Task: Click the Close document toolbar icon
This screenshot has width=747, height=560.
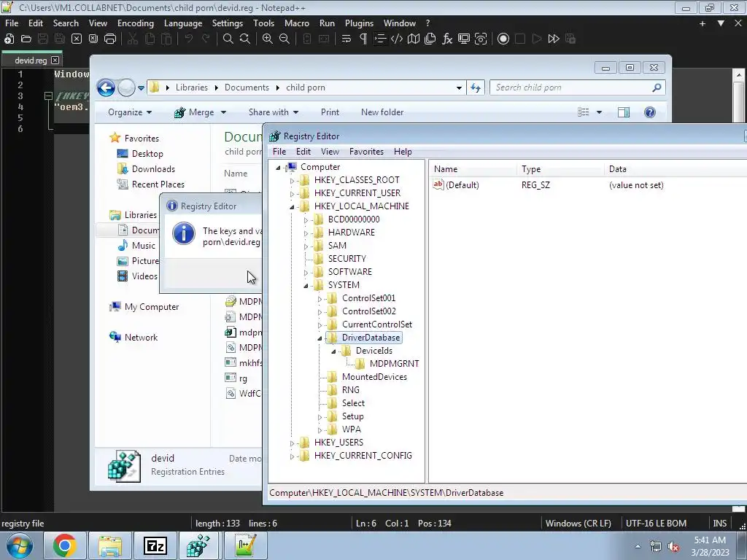Action: [x=76, y=39]
